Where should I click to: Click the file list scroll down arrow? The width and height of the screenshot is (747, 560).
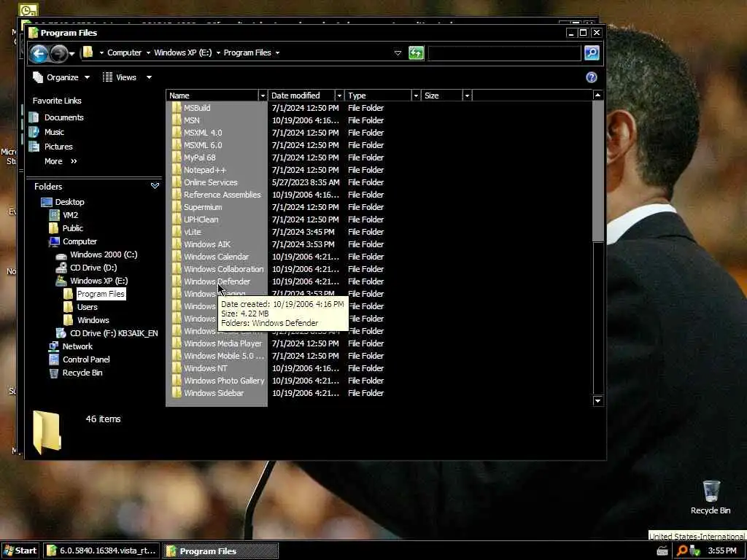[598, 401]
